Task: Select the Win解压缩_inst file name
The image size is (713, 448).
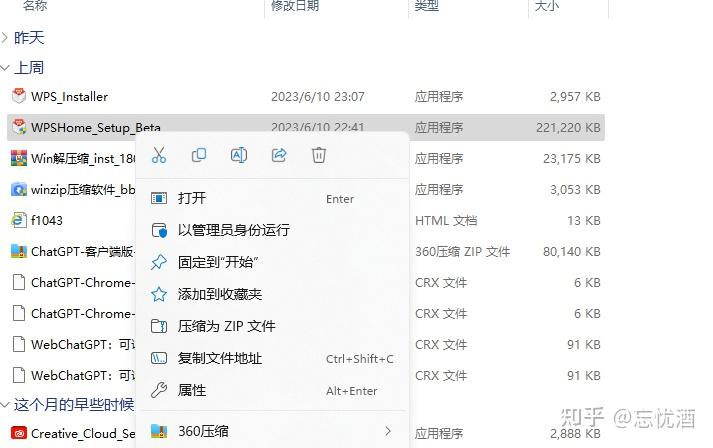Action: (x=83, y=159)
